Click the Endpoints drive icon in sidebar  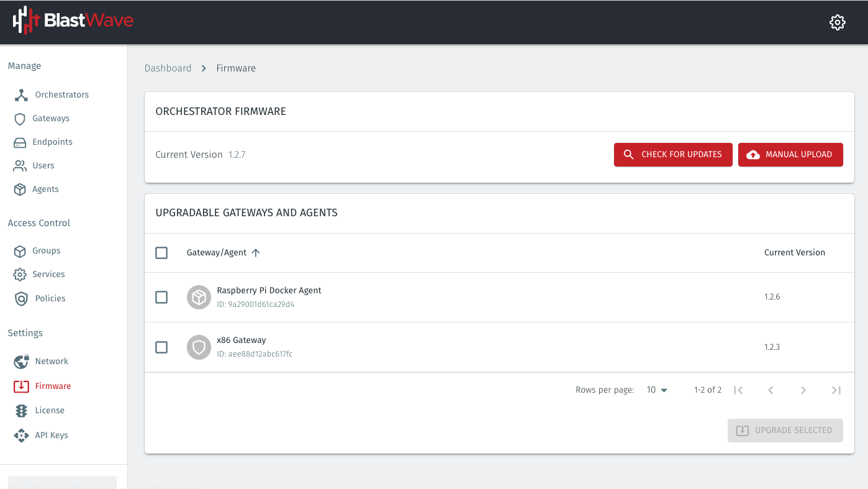(x=20, y=142)
